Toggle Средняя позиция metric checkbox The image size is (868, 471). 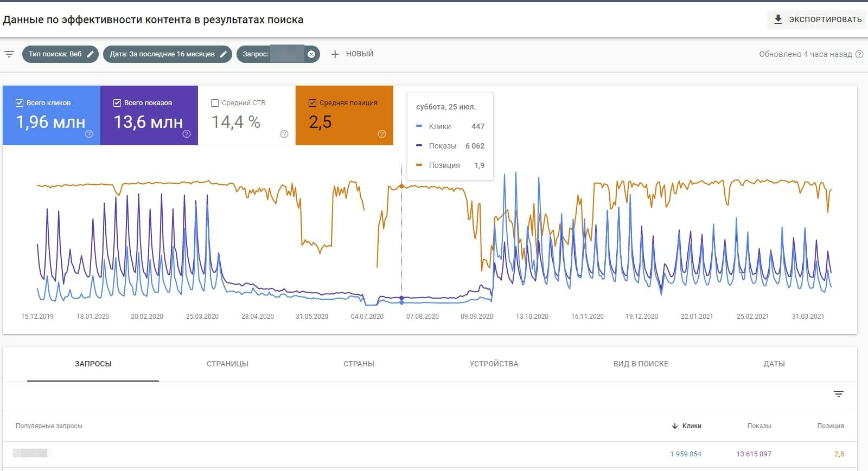coord(312,103)
